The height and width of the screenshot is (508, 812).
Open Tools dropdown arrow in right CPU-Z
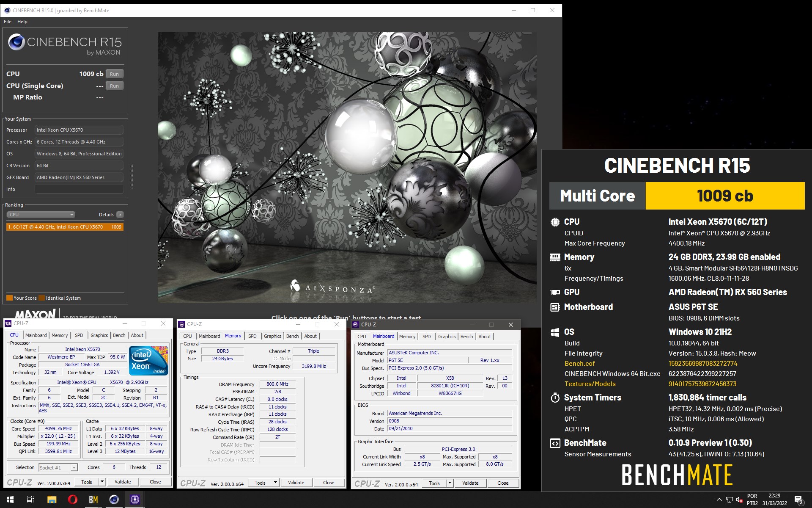pyautogui.click(x=450, y=483)
